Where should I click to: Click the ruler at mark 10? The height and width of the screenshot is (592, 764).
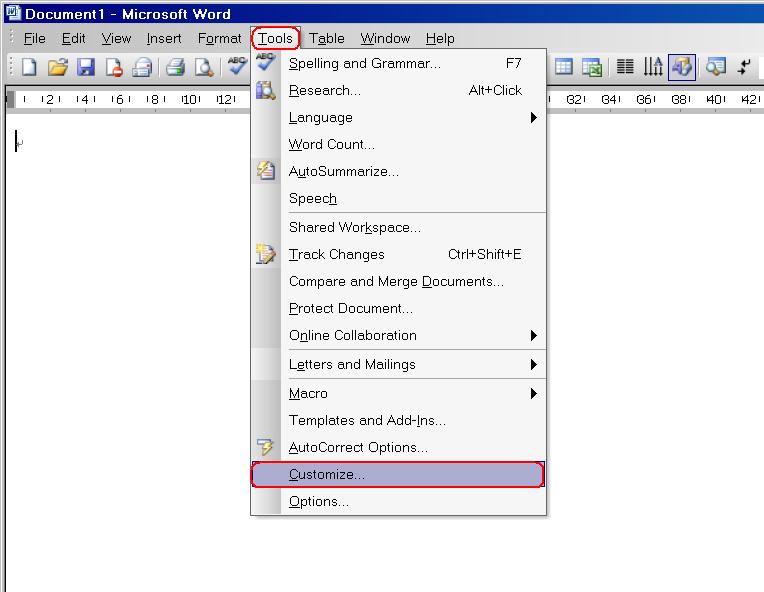[x=191, y=99]
